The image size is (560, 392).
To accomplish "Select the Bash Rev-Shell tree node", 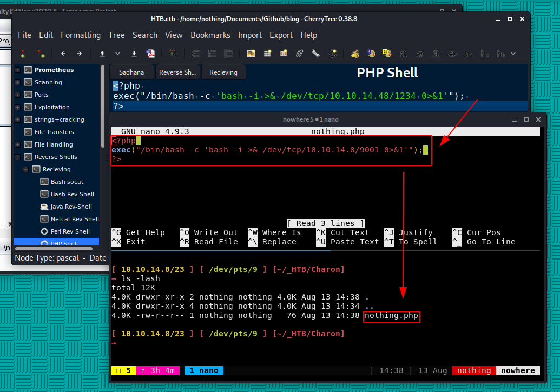I will (x=73, y=194).
